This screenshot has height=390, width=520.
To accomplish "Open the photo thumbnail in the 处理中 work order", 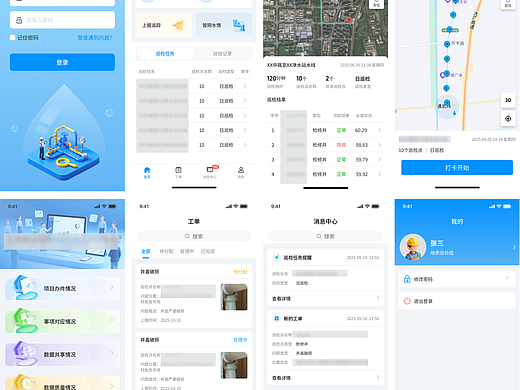I will (x=234, y=365).
